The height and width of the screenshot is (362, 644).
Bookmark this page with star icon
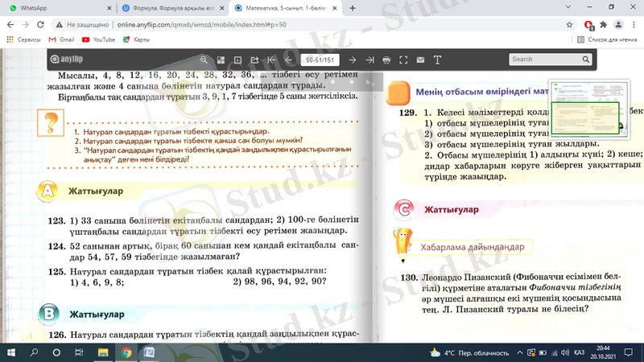coord(569,24)
